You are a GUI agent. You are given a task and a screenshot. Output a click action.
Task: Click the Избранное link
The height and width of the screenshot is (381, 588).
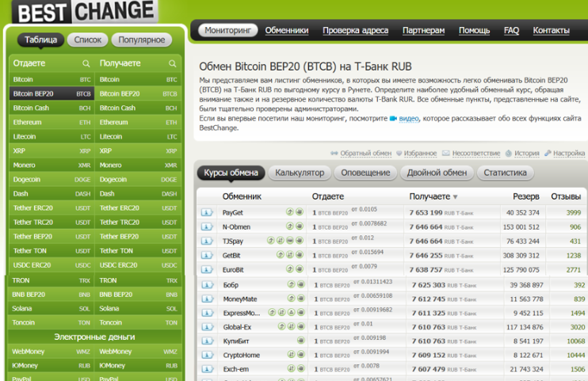coord(420,153)
